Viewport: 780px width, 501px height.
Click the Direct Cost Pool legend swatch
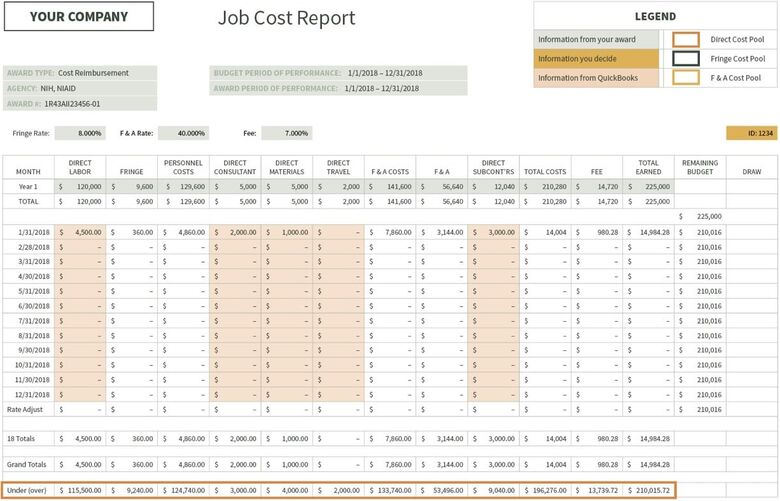[x=685, y=39]
